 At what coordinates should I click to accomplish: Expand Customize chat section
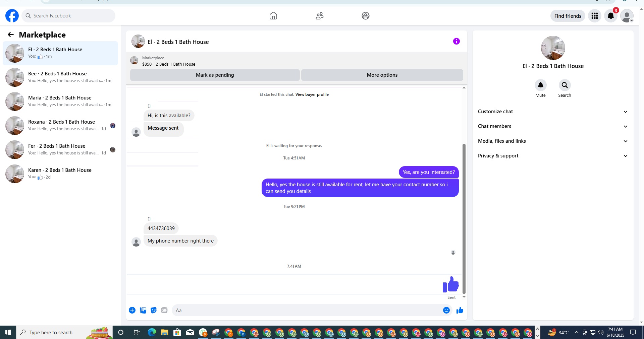553,112
